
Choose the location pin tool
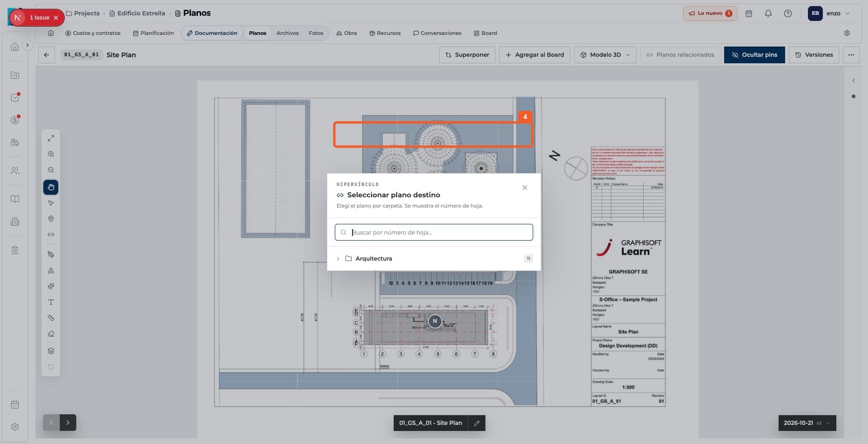pyautogui.click(x=51, y=219)
